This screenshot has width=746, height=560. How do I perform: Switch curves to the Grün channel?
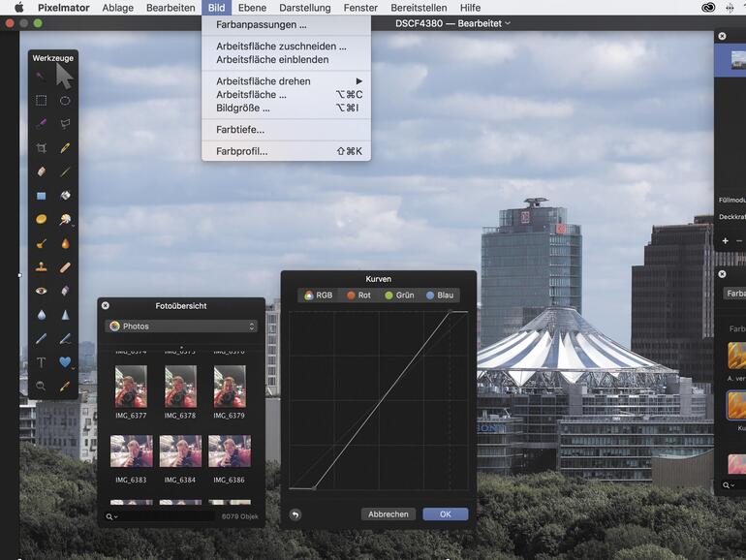click(399, 295)
